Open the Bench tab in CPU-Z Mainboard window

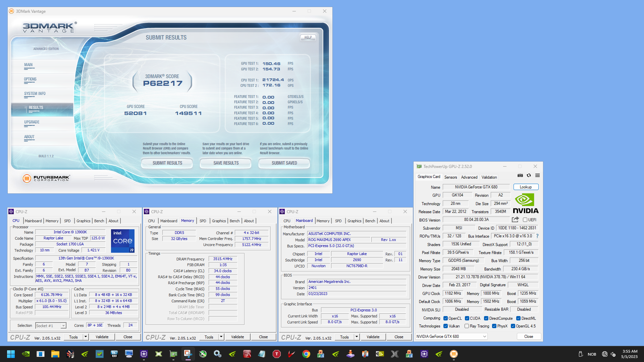(x=370, y=221)
